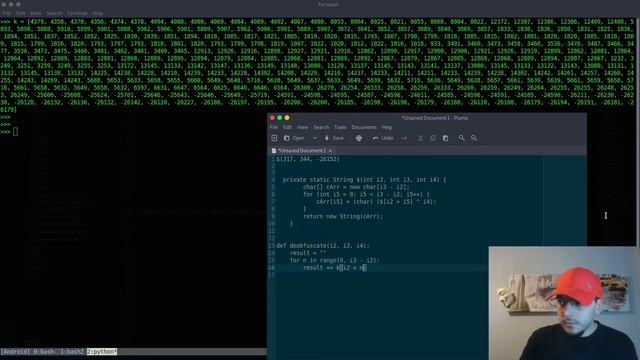Select the 2:python tmux window entry
Viewport: 640px width, 360px height.
click(102, 351)
